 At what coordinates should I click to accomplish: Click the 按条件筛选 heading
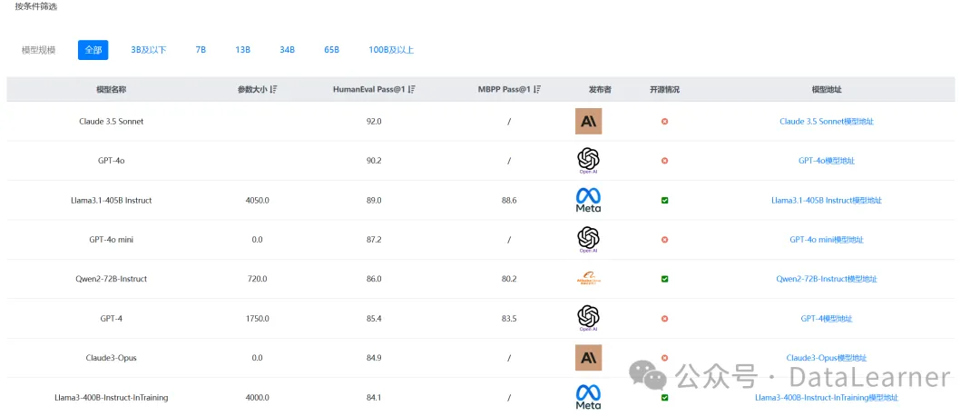tap(36, 6)
